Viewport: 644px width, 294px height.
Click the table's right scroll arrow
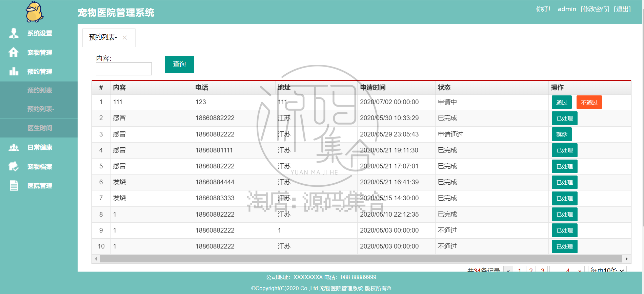tap(626, 259)
